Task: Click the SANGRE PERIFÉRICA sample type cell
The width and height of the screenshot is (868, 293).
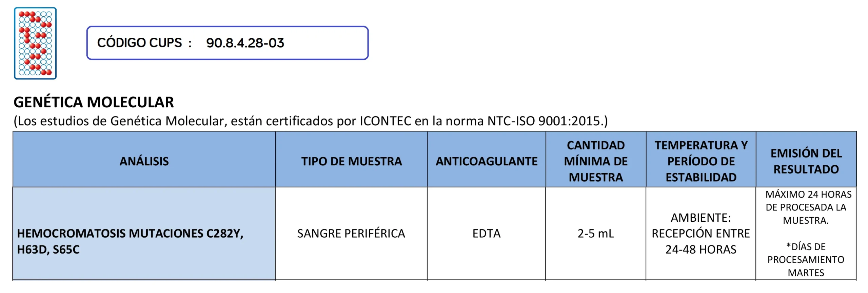Action: click(351, 234)
